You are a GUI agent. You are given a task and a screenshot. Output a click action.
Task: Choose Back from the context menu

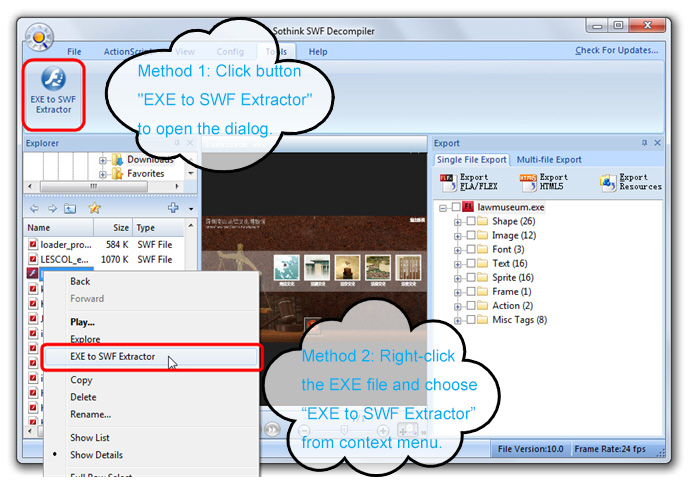pyautogui.click(x=80, y=281)
